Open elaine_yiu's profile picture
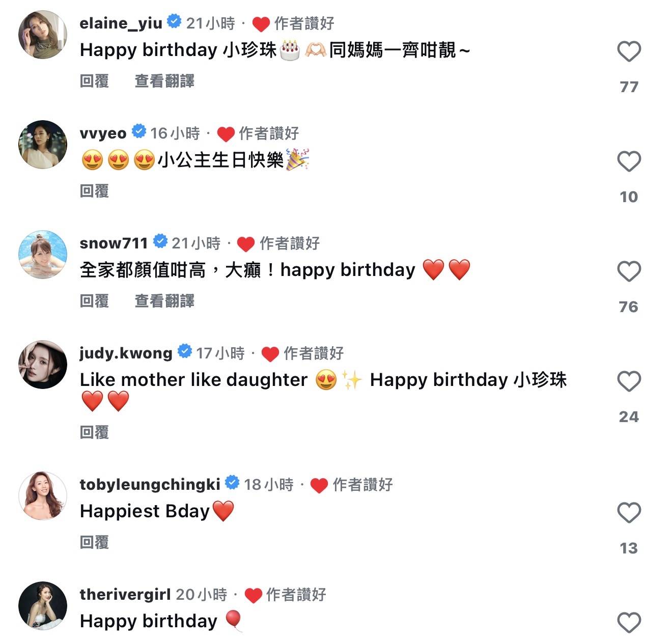The width and height of the screenshot is (672, 640). [43, 35]
